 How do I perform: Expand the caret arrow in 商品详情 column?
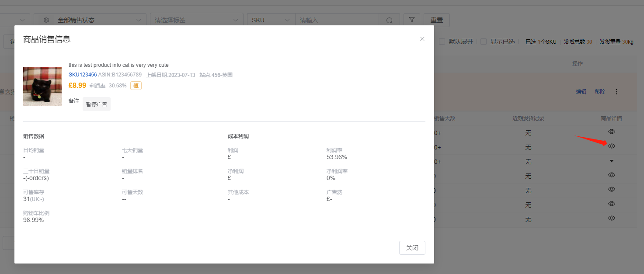612,161
